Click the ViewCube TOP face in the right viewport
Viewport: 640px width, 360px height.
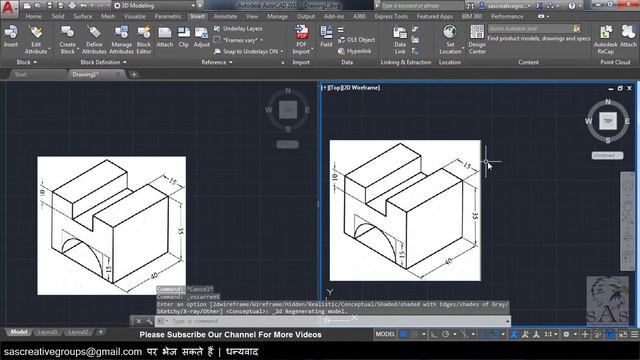(x=608, y=121)
